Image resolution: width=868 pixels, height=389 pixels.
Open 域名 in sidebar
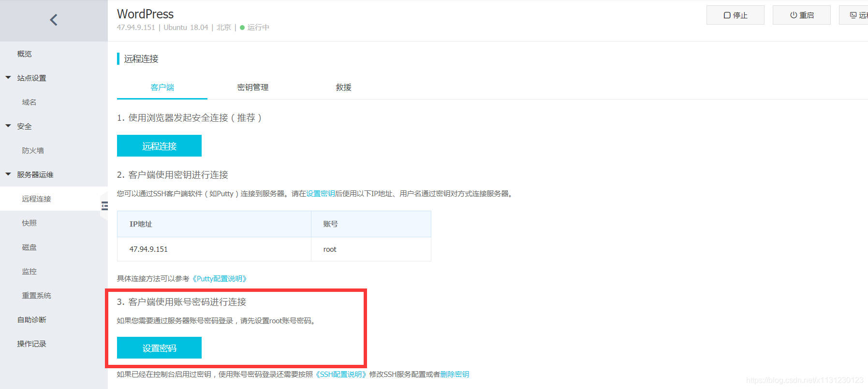point(29,102)
